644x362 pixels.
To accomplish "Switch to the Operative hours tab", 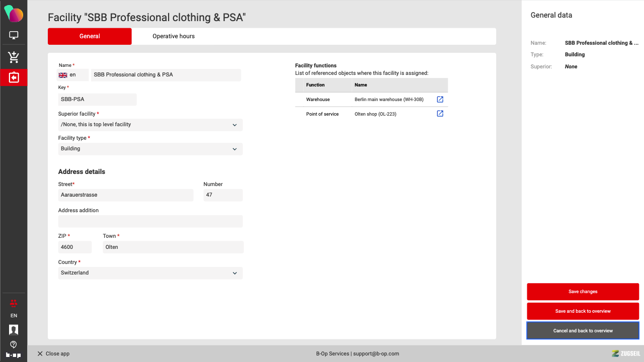I will tap(174, 36).
